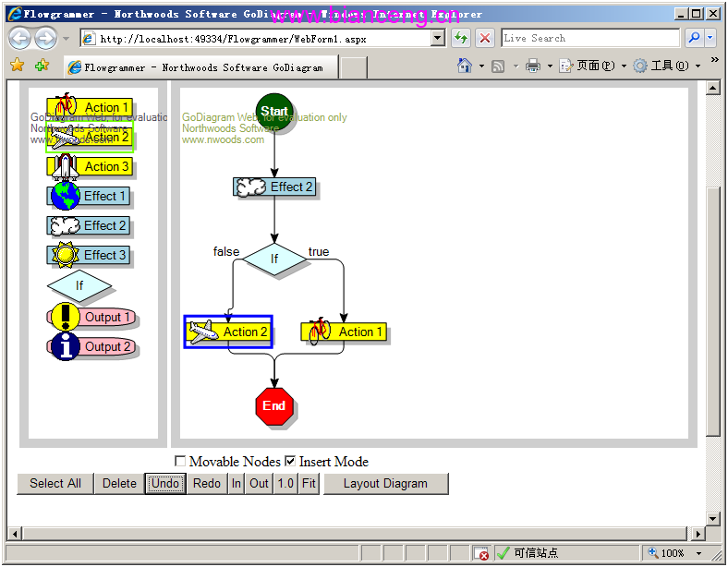Click the Action 1 node in the diagram
The width and height of the screenshot is (728, 567).
344,332
